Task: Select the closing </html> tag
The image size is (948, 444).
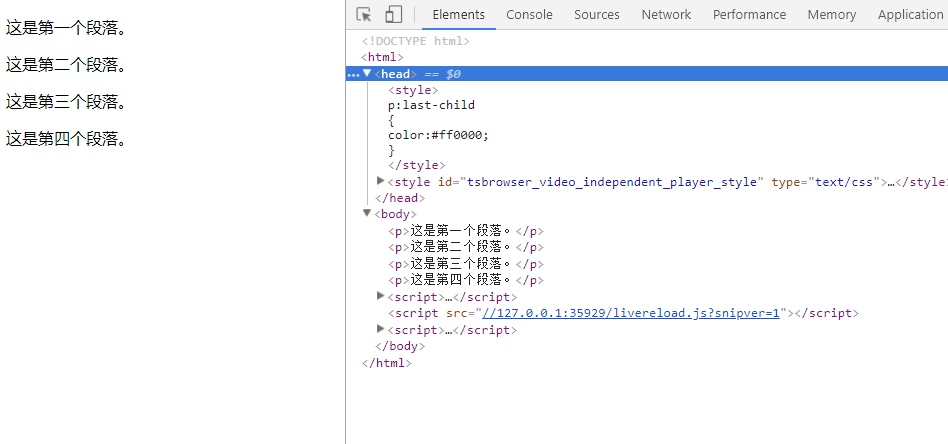Action: tap(387, 363)
